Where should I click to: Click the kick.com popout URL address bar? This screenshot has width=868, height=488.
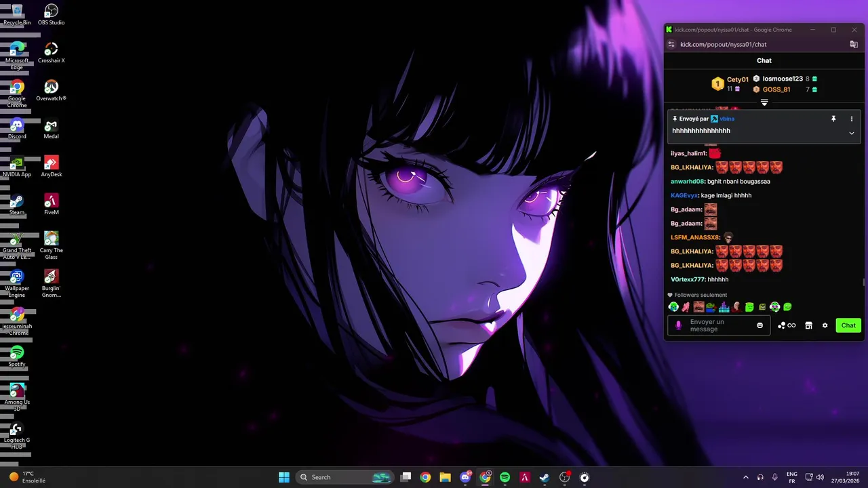coord(724,44)
